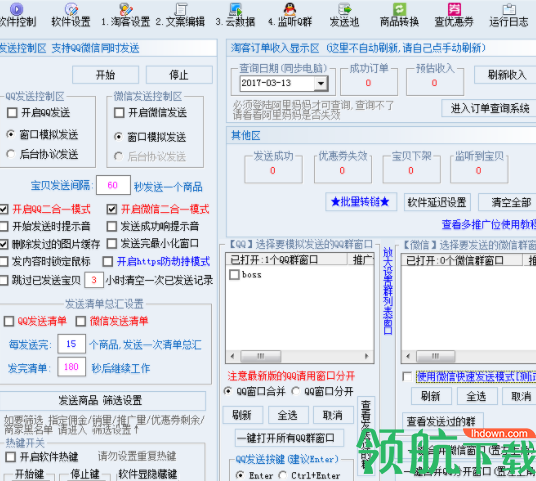The width and height of the screenshot is (536, 481).
Task: Check the boss QQ group checkbox
Action: (x=234, y=275)
